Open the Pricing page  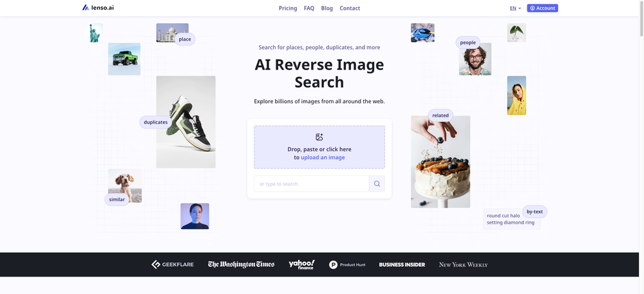point(288,8)
